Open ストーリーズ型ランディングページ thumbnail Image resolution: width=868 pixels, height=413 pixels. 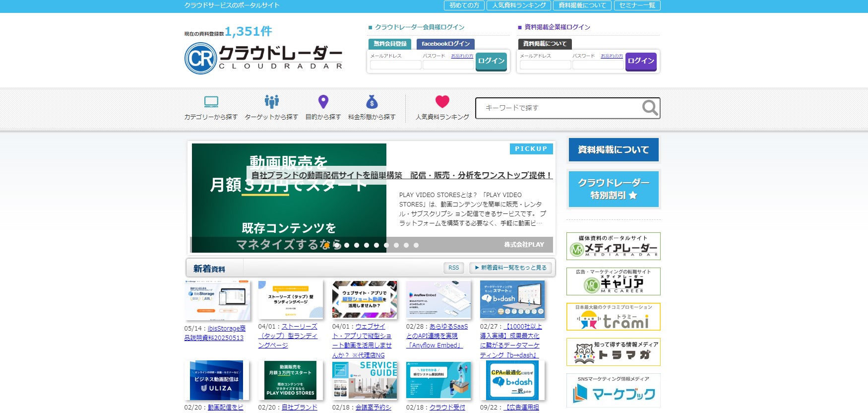pos(291,300)
